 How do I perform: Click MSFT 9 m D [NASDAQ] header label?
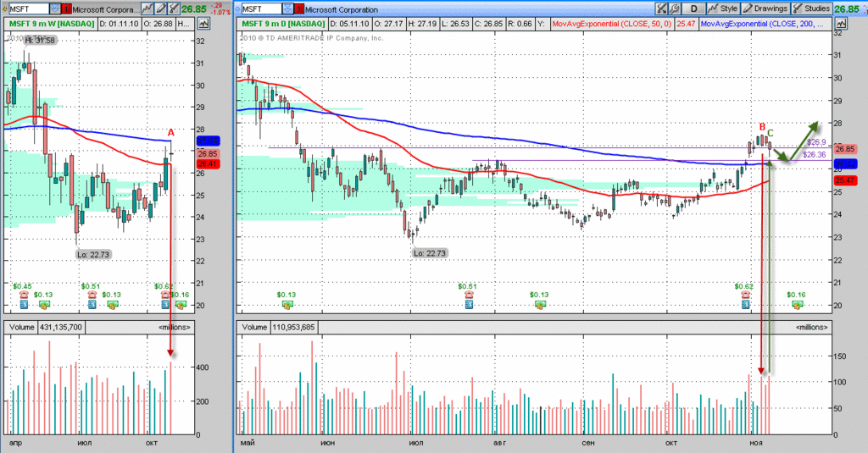pyautogui.click(x=283, y=24)
